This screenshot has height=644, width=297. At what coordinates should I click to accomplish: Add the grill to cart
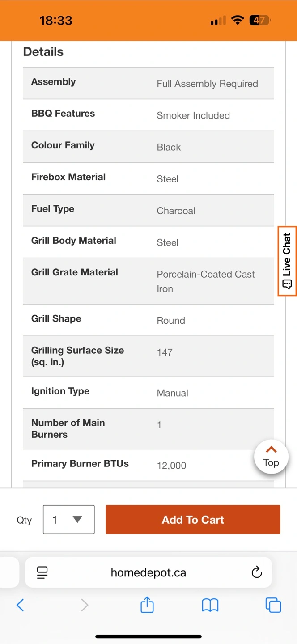(193, 520)
